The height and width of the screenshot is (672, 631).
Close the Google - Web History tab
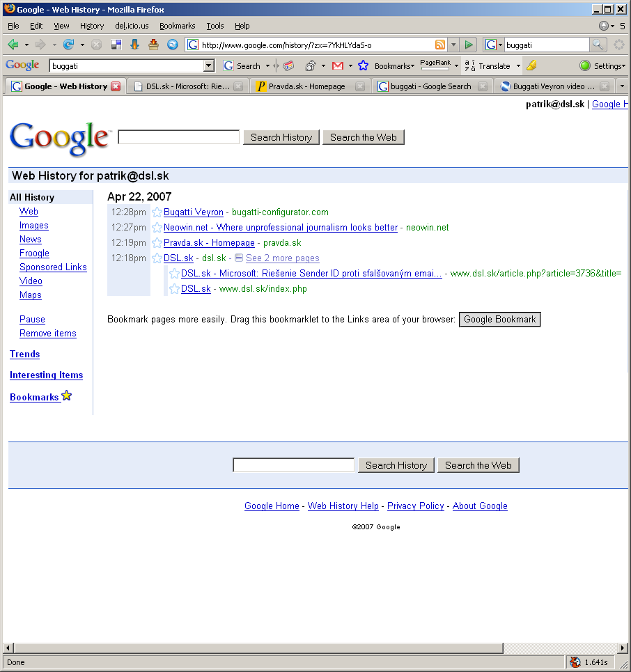pos(116,86)
